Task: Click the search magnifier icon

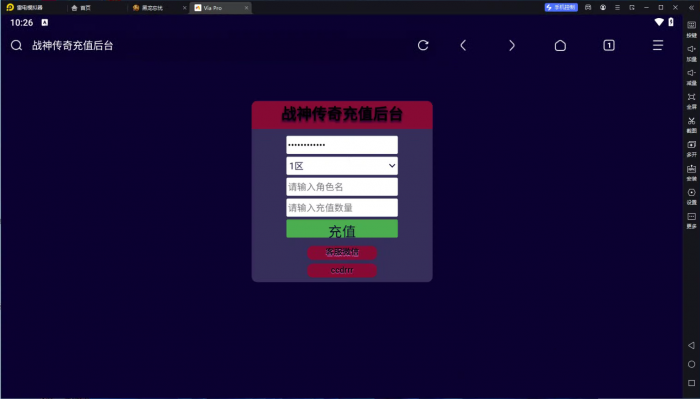Action: coord(17,45)
